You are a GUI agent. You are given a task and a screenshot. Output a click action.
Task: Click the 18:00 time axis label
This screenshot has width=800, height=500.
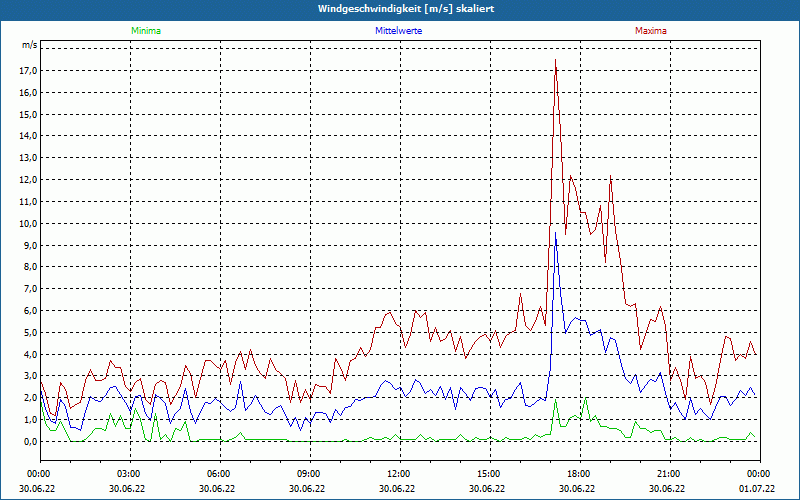point(580,474)
